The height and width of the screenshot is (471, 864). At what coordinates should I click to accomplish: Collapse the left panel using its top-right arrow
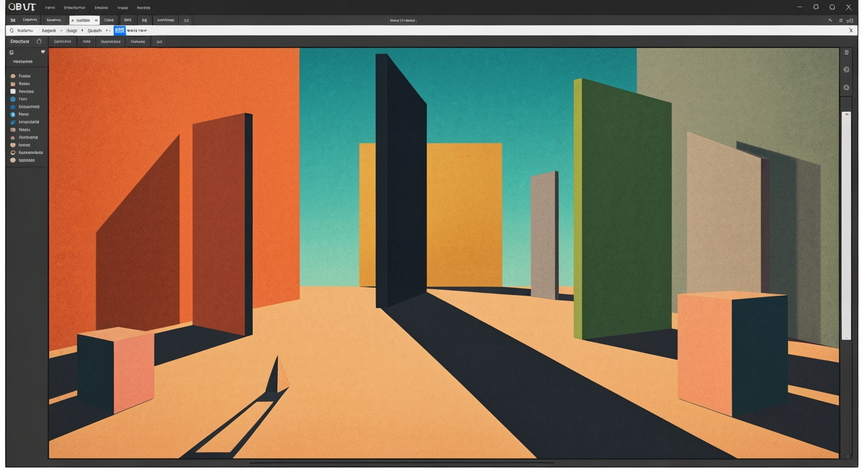tap(43, 52)
